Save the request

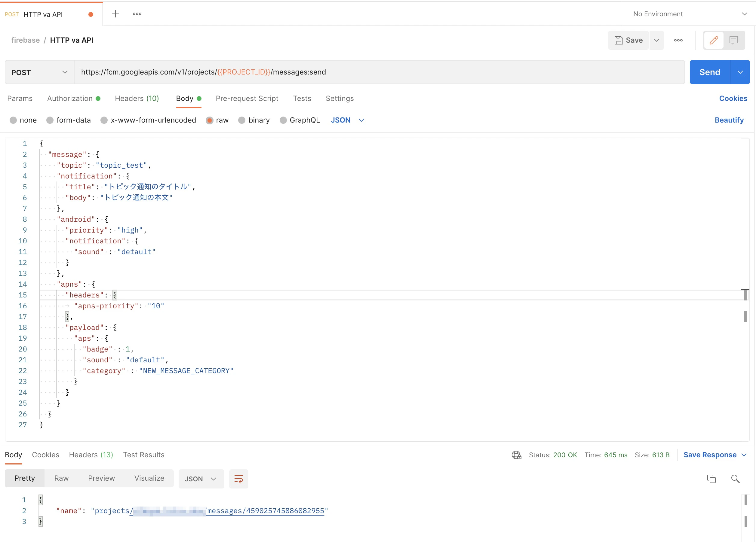(x=628, y=40)
